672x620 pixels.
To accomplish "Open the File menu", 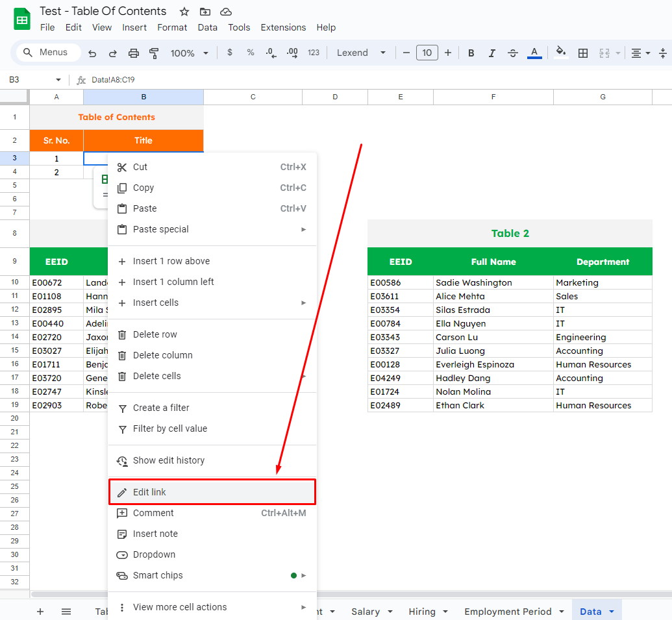I will pyautogui.click(x=47, y=27).
